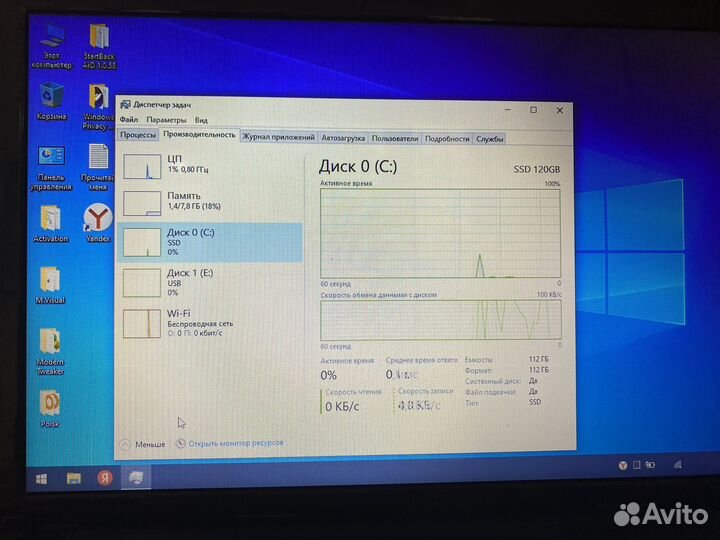The image size is (720, 540).
Task: Click the Task Manager title bar icon
Action: pos(125,105)
